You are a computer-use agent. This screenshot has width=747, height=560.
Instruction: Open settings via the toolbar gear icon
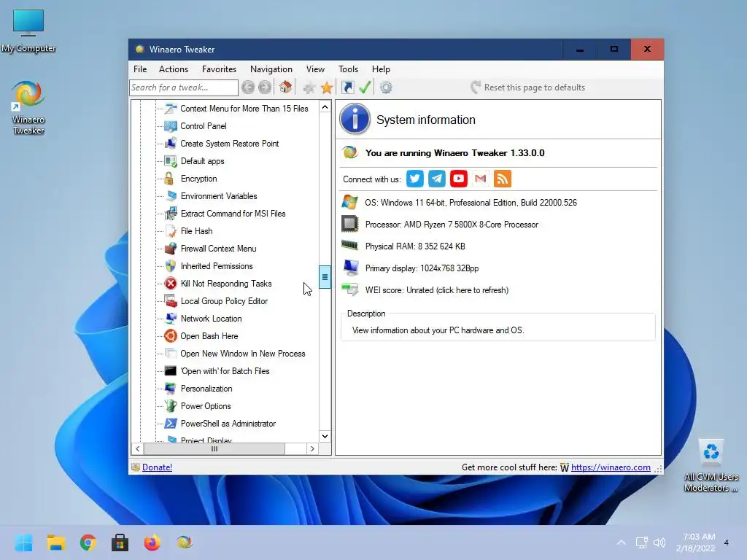click(x=386, y=87)
